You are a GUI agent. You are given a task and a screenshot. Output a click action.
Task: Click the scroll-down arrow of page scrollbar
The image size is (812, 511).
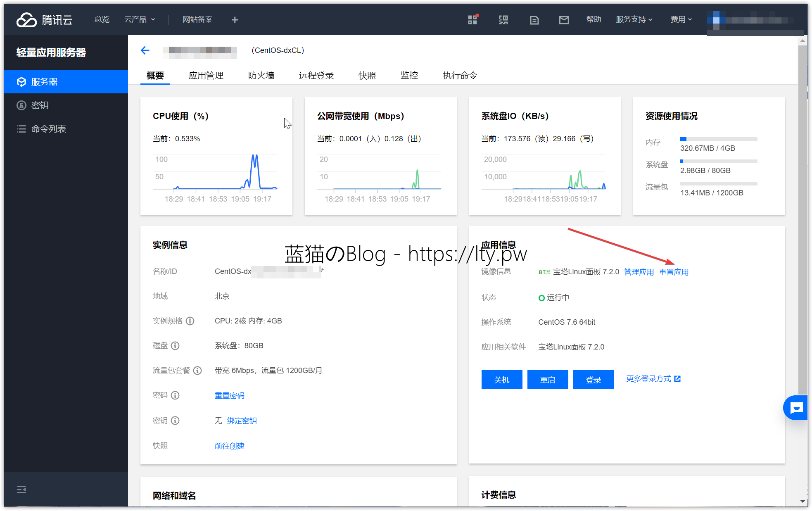(x=802, y=501)
